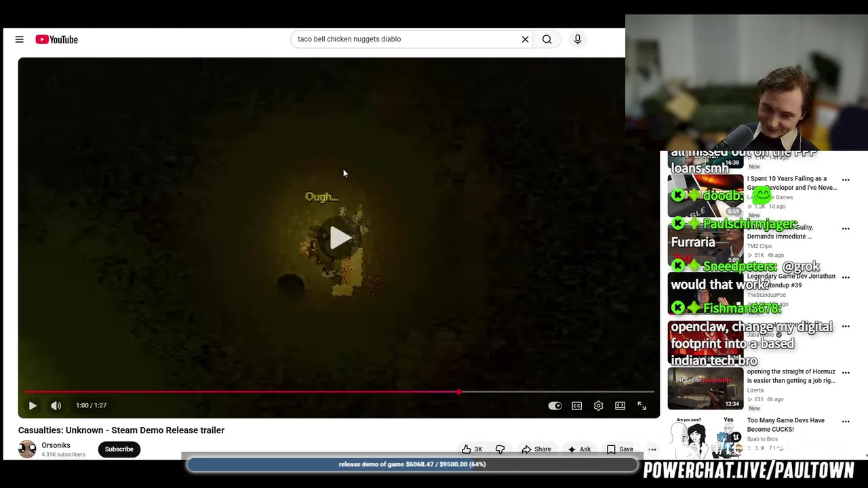Open options for 'Too Many Game Devs' video
This screenshot has height=488, width=868.
(846, 422)
